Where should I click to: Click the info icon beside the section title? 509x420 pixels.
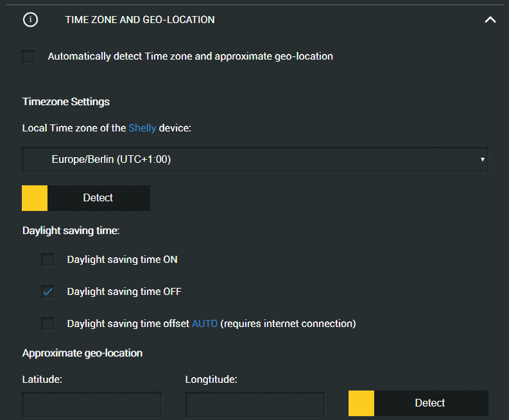(31, 20)
